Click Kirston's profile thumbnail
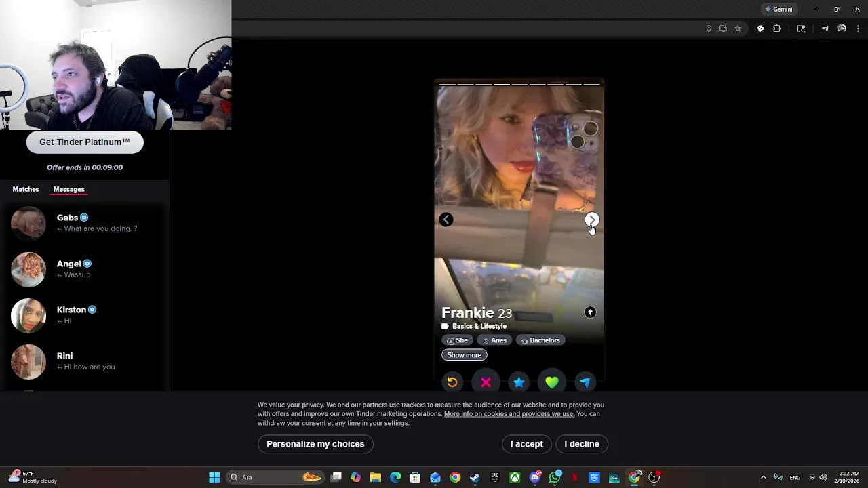Viewport: 868px width, 488px height. [28, 316]
